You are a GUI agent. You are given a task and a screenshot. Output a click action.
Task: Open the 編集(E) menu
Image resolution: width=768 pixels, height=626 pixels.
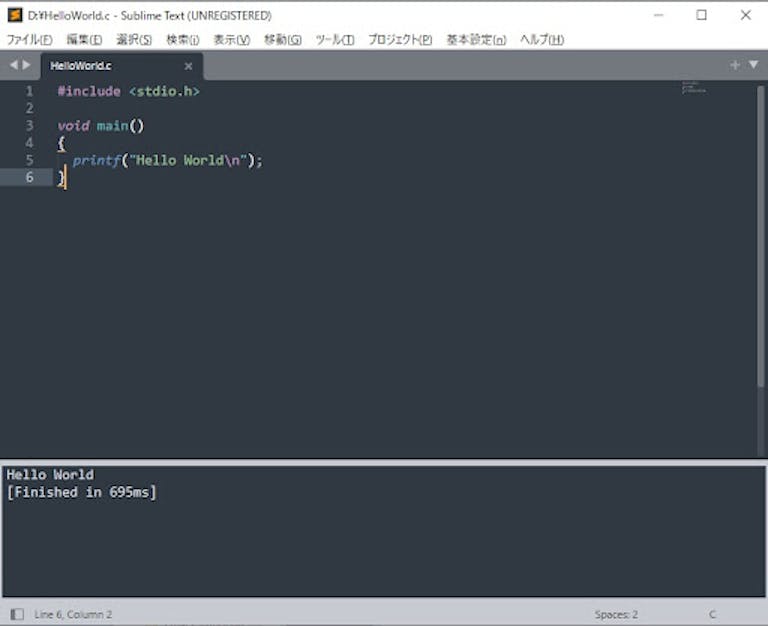coord(84,39)
